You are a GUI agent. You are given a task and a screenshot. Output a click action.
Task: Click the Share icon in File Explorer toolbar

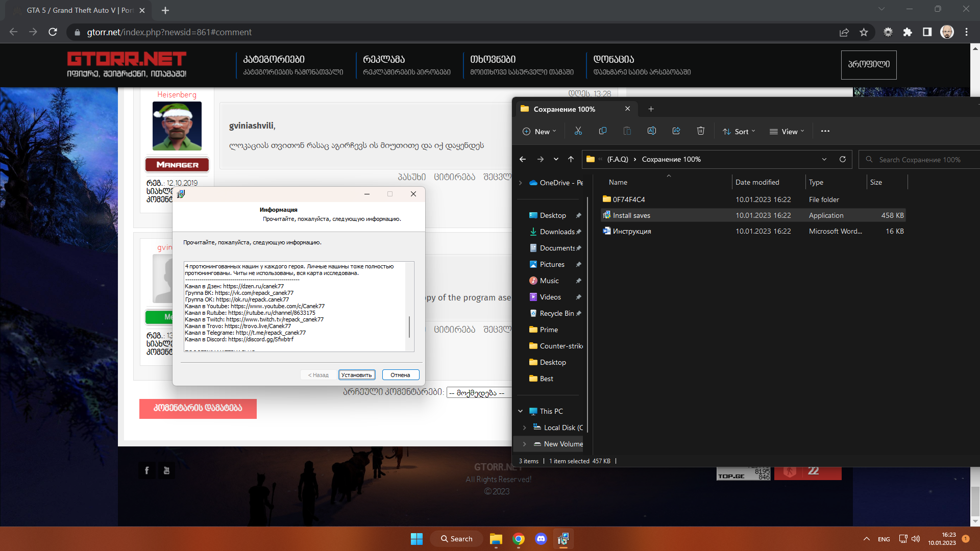click(x=676, y=131)
